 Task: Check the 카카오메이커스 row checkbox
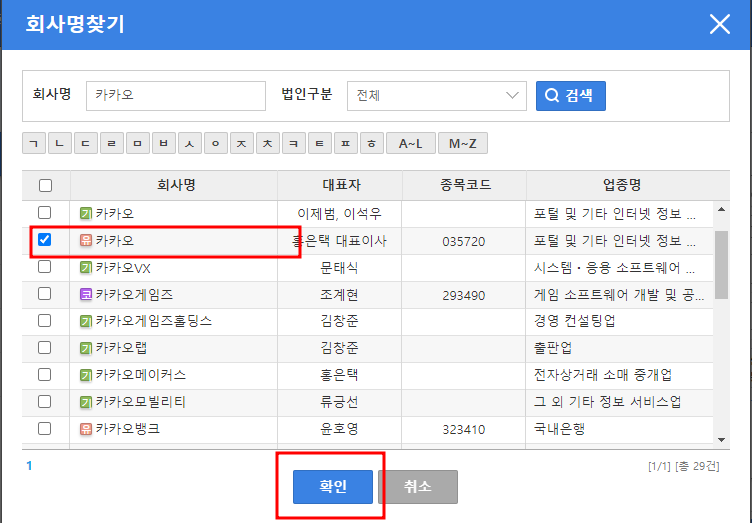[45, 374]
